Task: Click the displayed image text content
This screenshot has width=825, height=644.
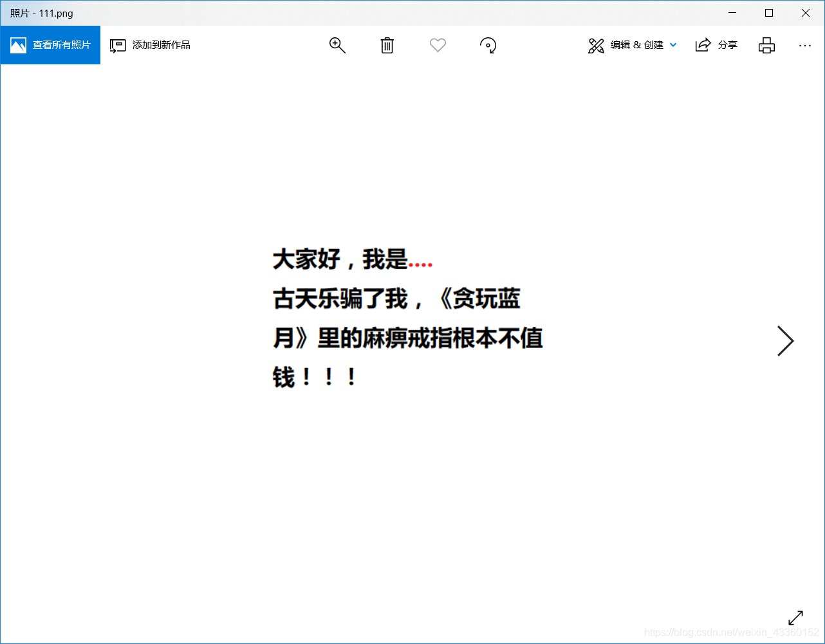Action: tap(408, 318)
